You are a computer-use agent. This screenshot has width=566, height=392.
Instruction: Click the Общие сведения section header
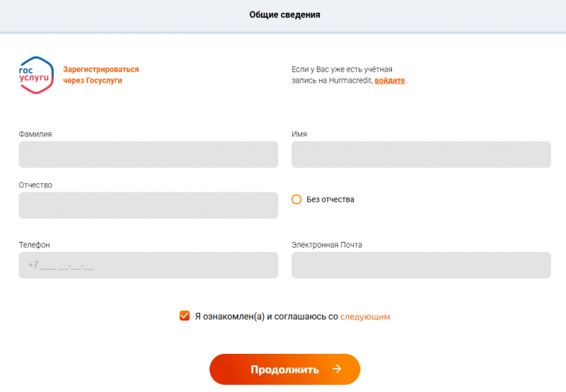coord(284,15)
